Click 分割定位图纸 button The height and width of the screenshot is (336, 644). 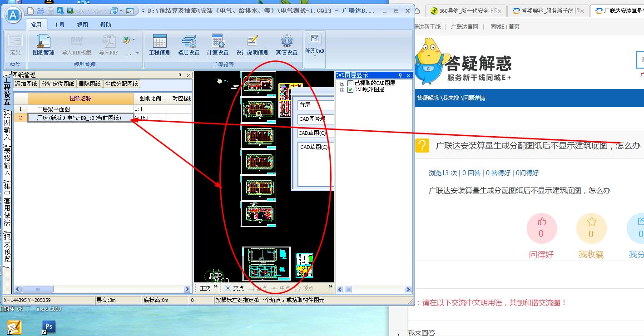click(58, 84)
